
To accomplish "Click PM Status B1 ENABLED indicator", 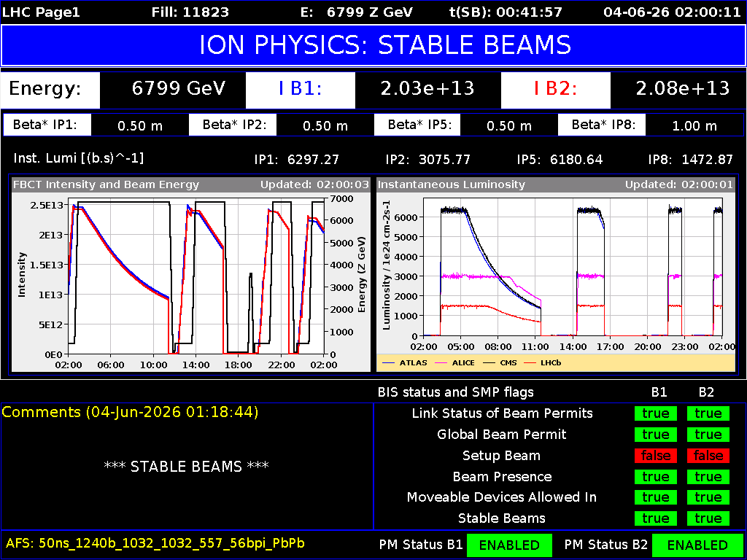I will pos(509,545).
